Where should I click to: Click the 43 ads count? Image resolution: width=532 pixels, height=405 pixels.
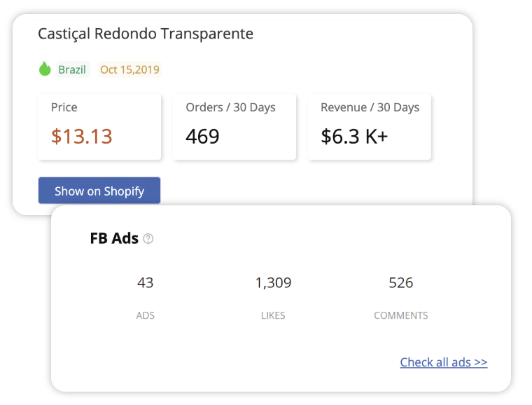pyautogui.click(x=145, y=283)
